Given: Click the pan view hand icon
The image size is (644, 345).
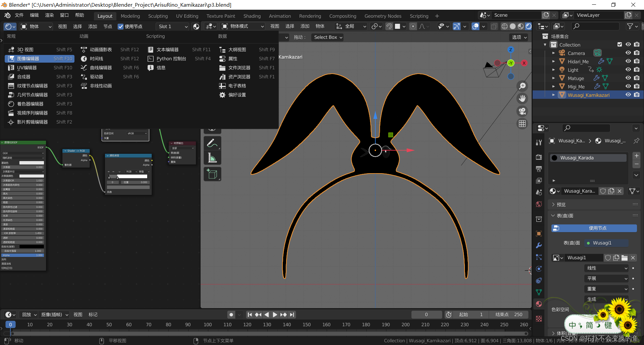Looking at the screenshot, I should [x=522, y=98].
